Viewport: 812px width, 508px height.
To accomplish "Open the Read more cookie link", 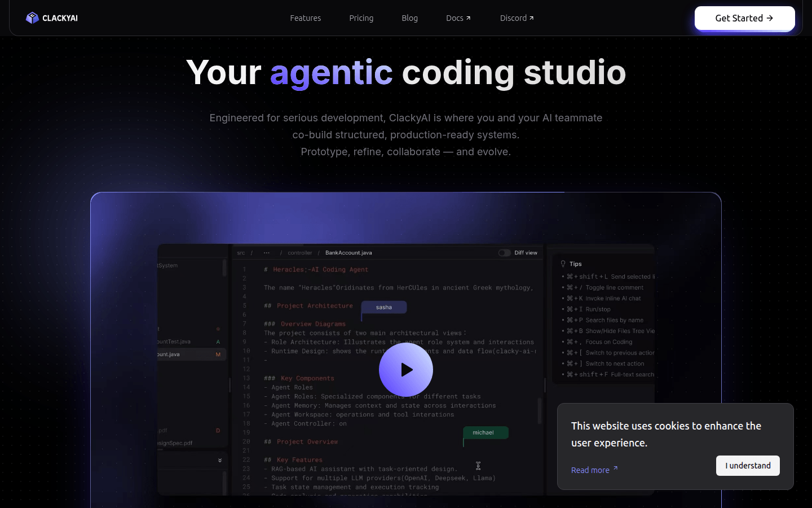I will point(594,470).
